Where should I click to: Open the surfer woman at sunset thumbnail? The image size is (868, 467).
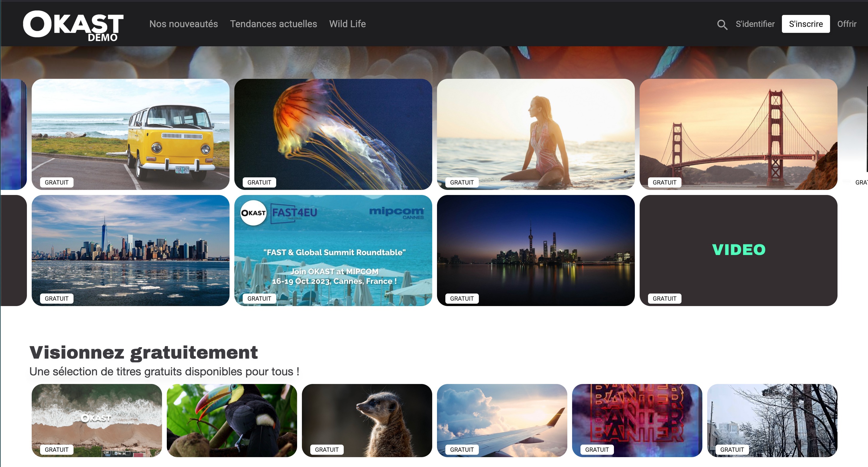(x=535, y=134)
